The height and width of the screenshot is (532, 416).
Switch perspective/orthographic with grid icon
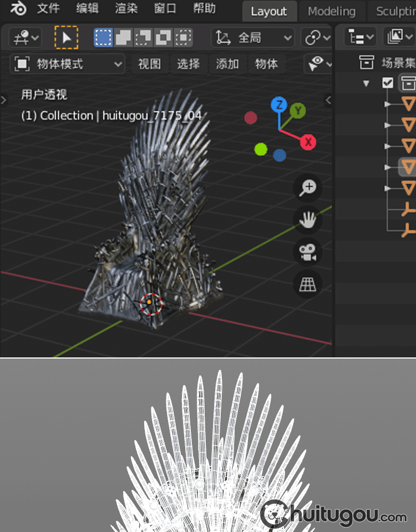(308, 284)
